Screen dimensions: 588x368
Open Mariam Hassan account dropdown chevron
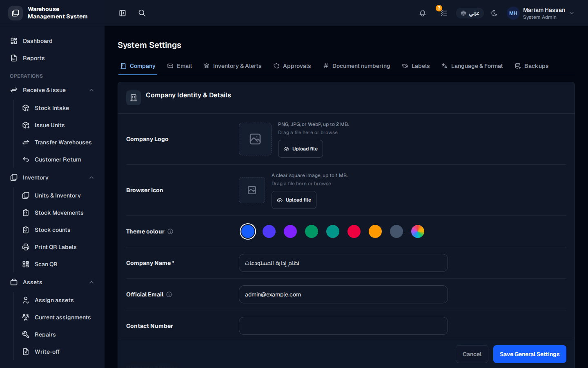(572, 13)
